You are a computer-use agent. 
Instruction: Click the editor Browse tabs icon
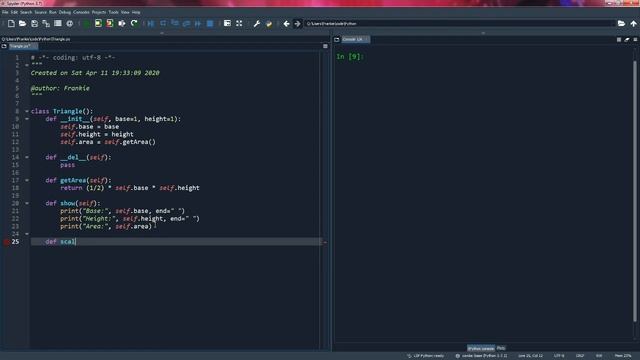(4, 46)
